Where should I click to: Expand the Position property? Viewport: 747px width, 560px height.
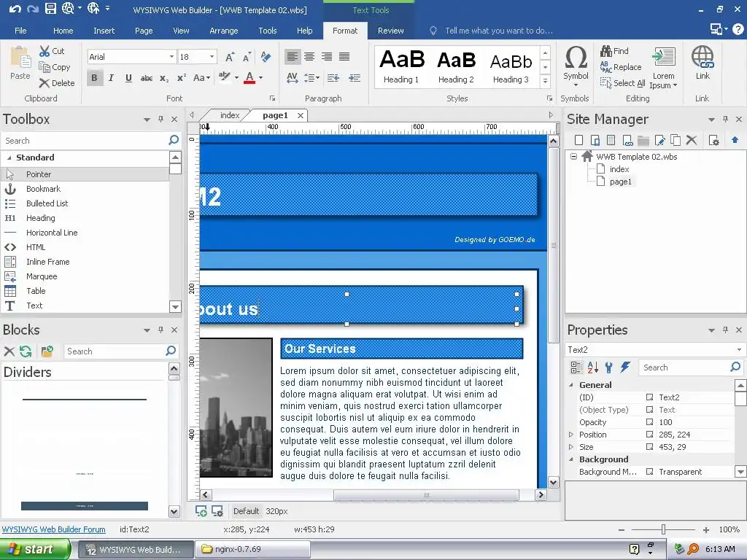click(571, 435)
